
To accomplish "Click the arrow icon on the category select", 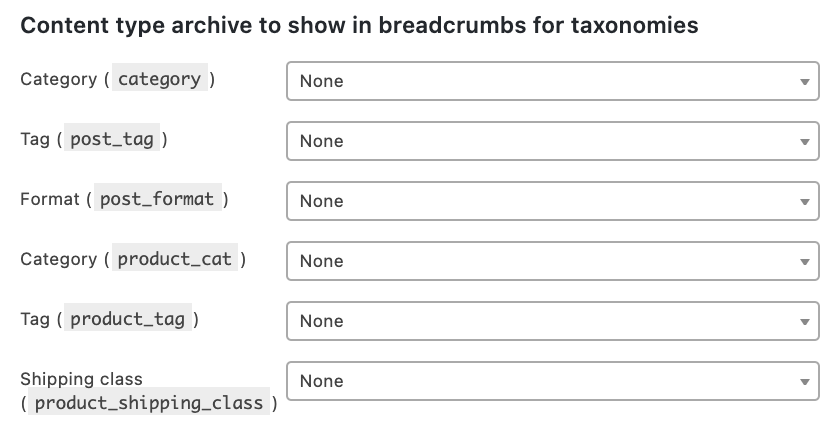I will click(x=804, y=82).
